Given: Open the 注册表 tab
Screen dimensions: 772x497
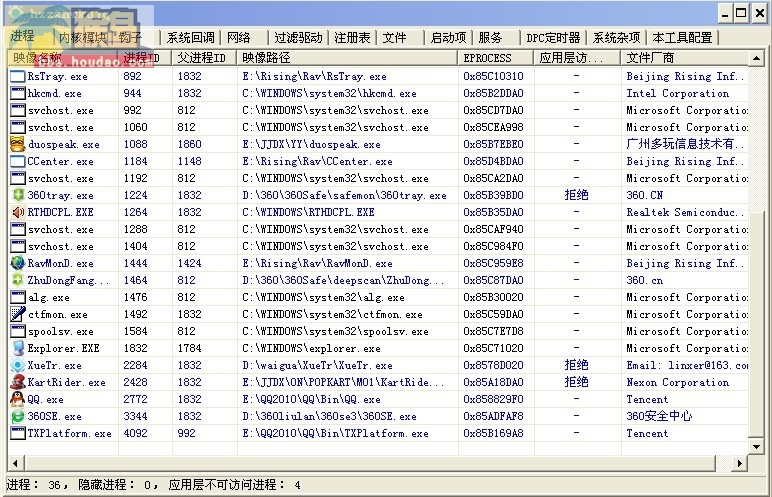Looking at the screenshot, I should coord(353,38).
